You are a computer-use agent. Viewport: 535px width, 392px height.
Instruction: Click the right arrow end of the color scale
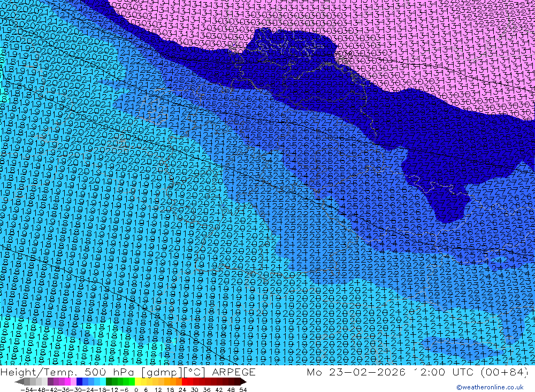243,381
